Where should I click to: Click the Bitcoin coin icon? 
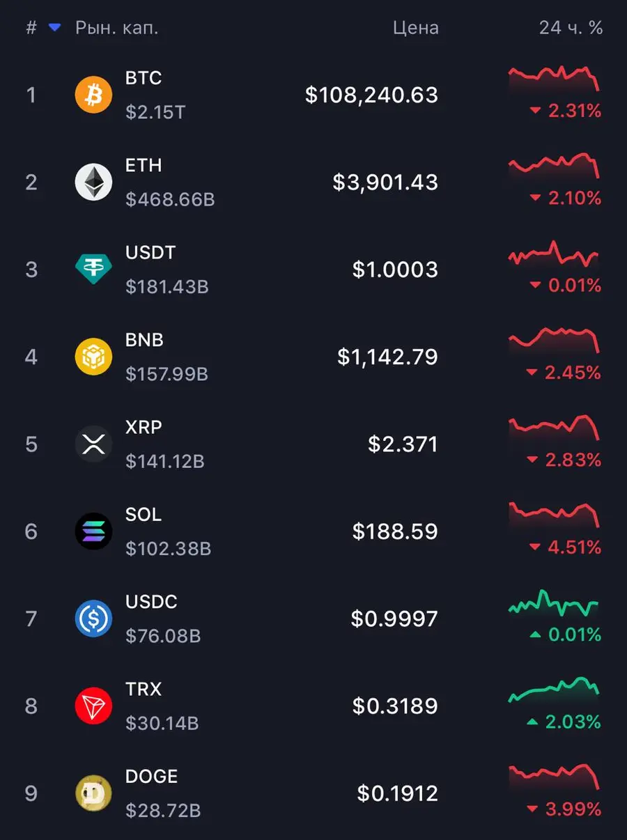[x=93, y=95]
